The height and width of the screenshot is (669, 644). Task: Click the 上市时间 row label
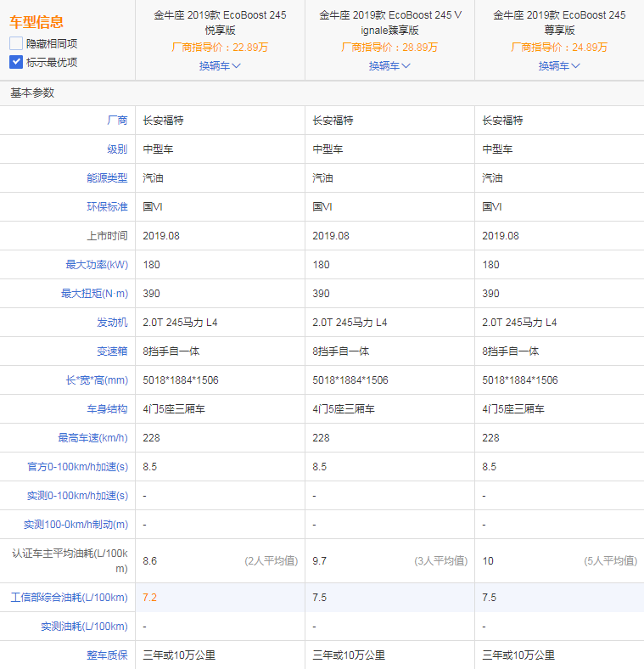point(107,235)
